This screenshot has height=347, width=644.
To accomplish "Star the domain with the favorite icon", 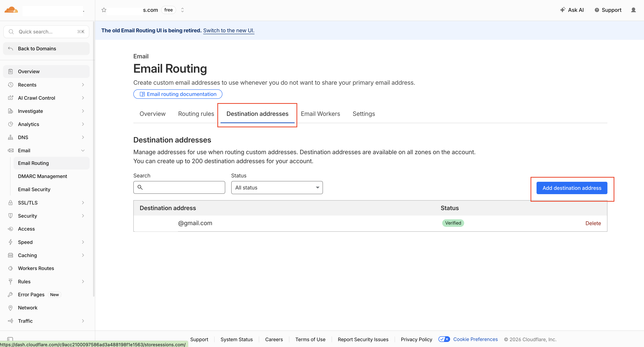I will pyautogui.click(x=104, y=10).
